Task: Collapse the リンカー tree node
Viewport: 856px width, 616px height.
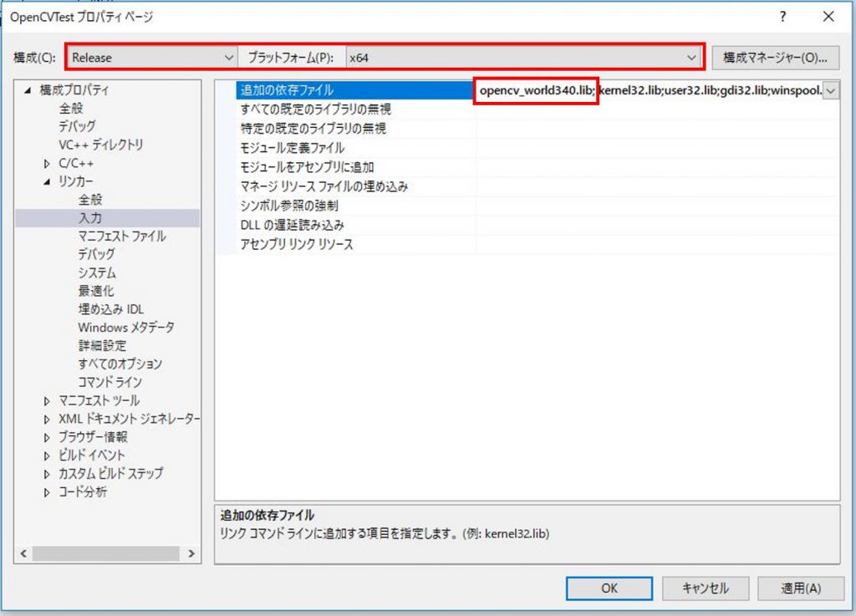Action: pyautogui.click(x=48, y=182)
